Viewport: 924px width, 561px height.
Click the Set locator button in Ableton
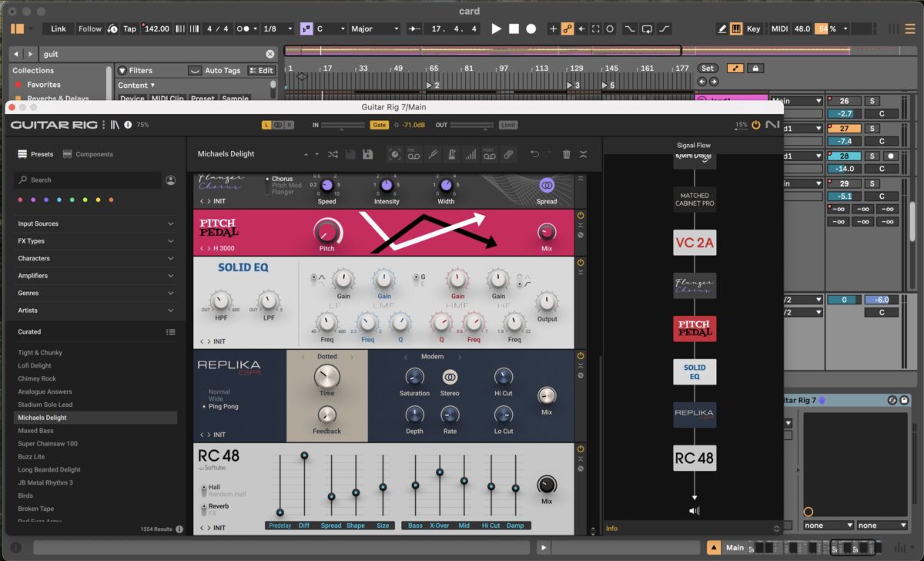[708, 68]
